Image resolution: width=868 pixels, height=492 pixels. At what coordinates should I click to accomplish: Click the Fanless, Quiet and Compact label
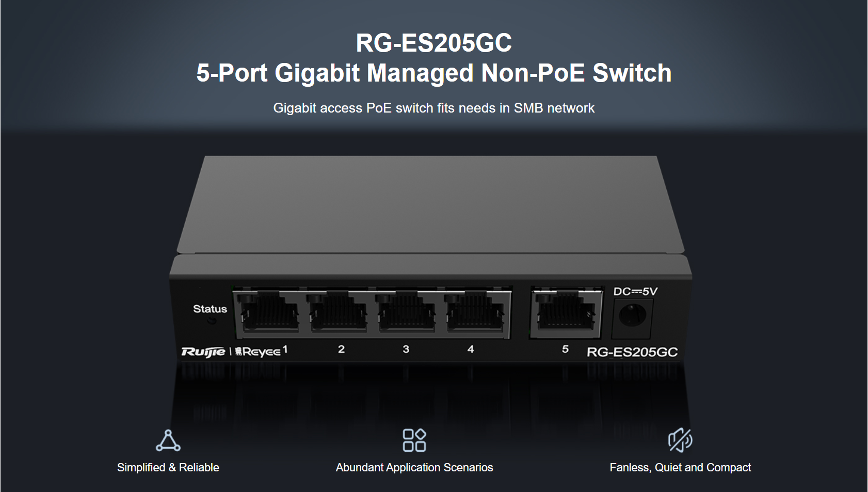[x=680, y=467]
